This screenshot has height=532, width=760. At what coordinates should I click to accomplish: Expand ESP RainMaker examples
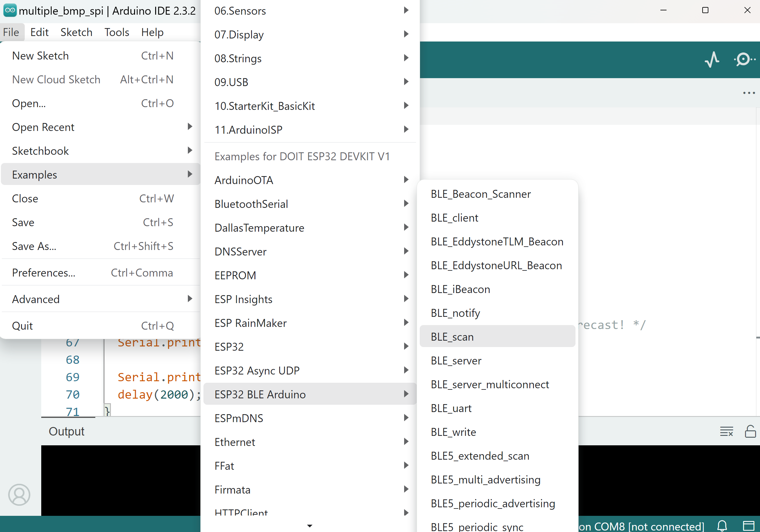[x=310, y=323]
